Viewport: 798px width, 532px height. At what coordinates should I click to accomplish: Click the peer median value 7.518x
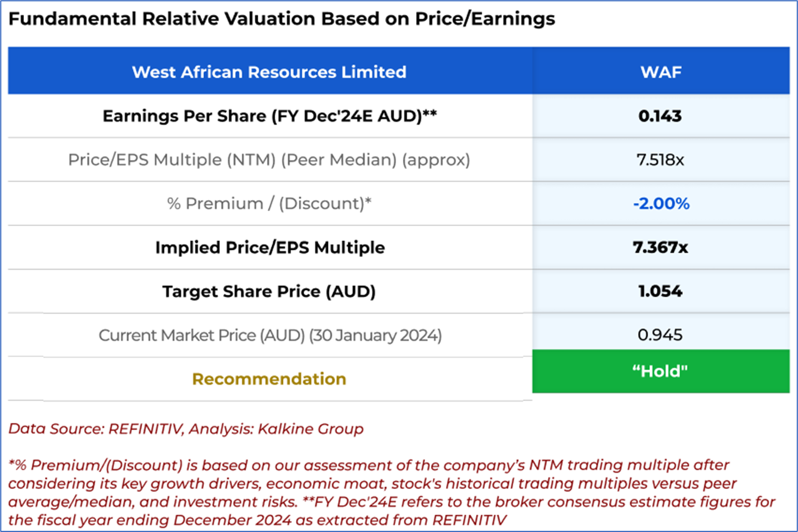pyautogui.click(x=660, y=160)
